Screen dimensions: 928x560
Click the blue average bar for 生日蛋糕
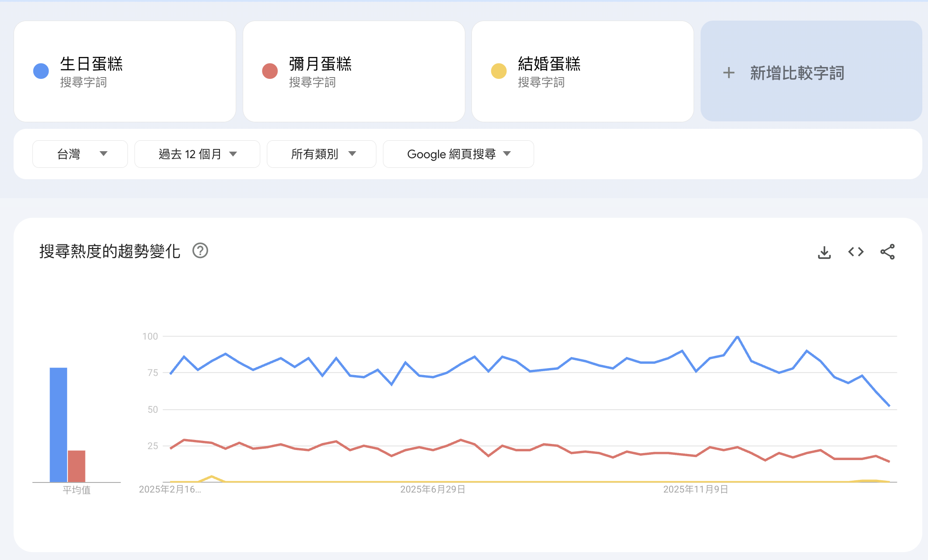click(x=58, y=424)
